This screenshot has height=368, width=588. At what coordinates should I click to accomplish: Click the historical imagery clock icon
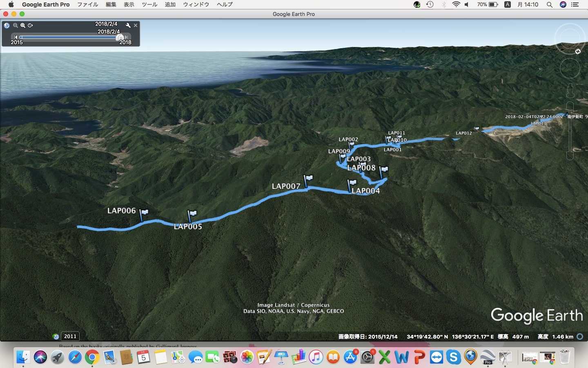pyautogui.click(x=7, y=25)
